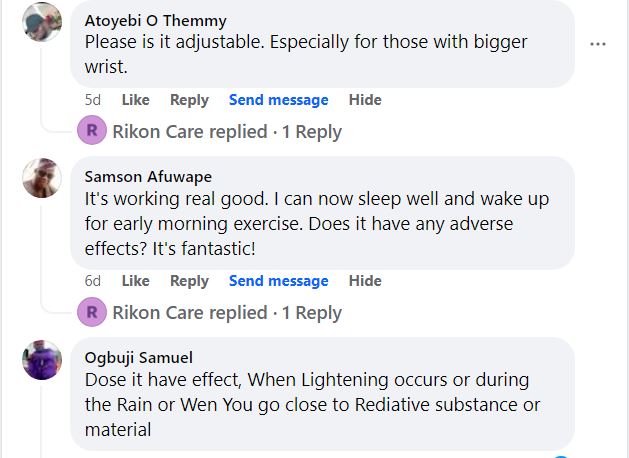Click the 5d timestamp on Atoyebi's comment
The width and height of the screenshot is (629, 458).
93,100
